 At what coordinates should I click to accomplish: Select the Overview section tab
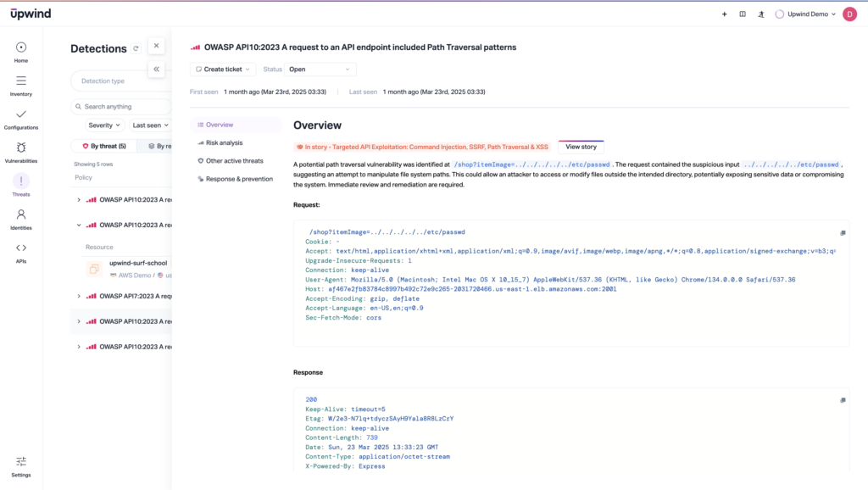[x=236, y=125]
